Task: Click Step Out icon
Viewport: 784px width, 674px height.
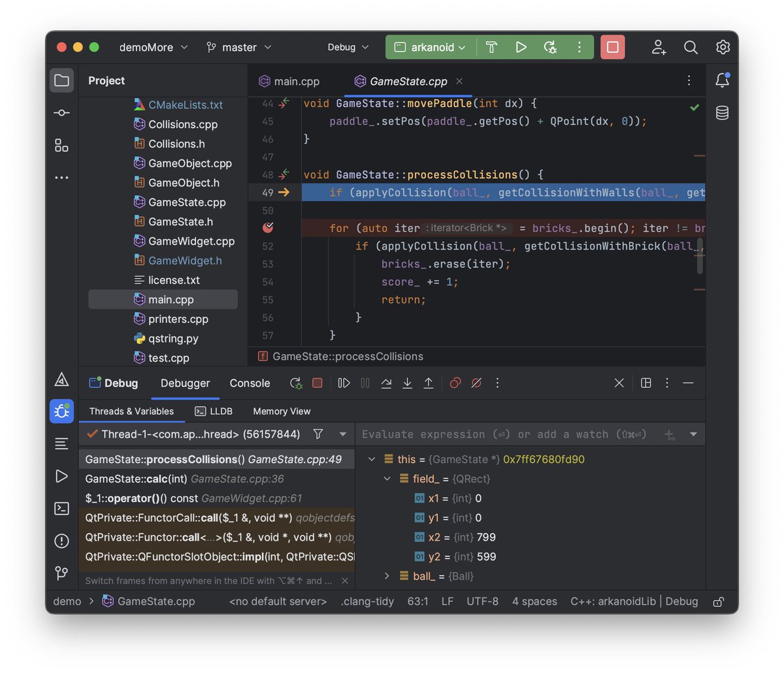Action: (429, 383)
